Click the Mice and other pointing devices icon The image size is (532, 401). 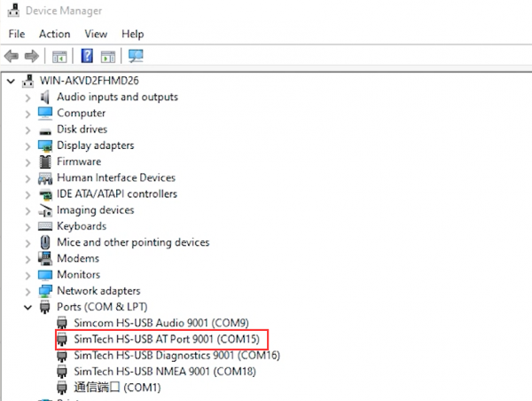click(45, 242)
